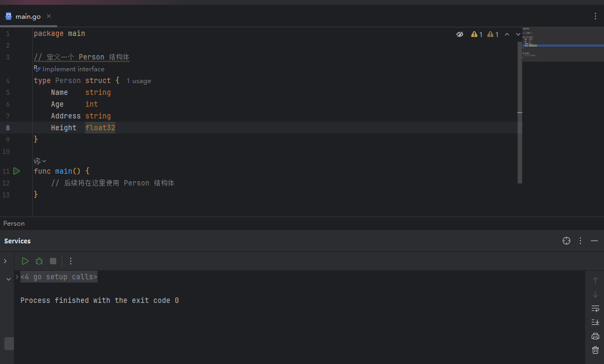Run the service with green play icon
Image resolution: width=604 pixels, height=364 pixels.
pyautogui.click(x=25, y=261)
